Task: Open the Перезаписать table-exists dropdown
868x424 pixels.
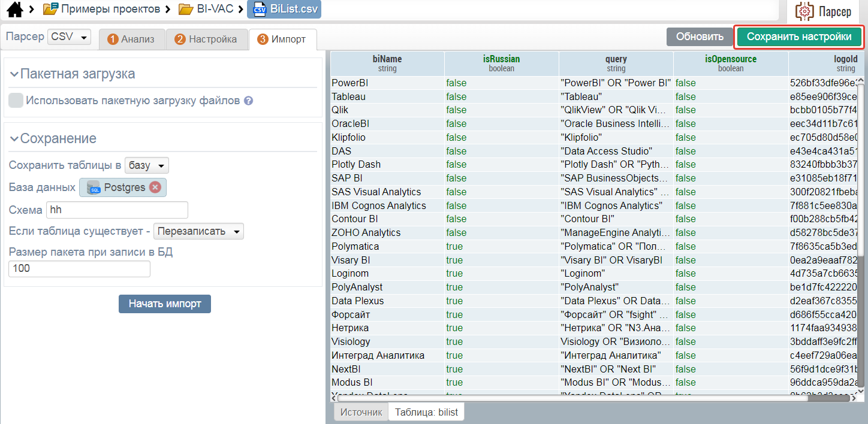Action: 198,231
